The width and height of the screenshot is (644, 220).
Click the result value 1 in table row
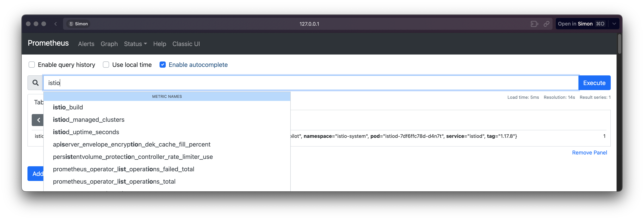[x=604, y=136]
